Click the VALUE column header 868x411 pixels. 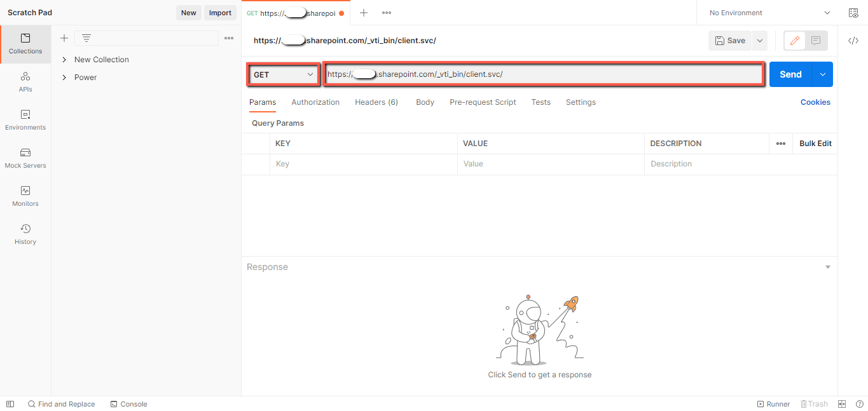pyautogui.click(x=475, y=144)
